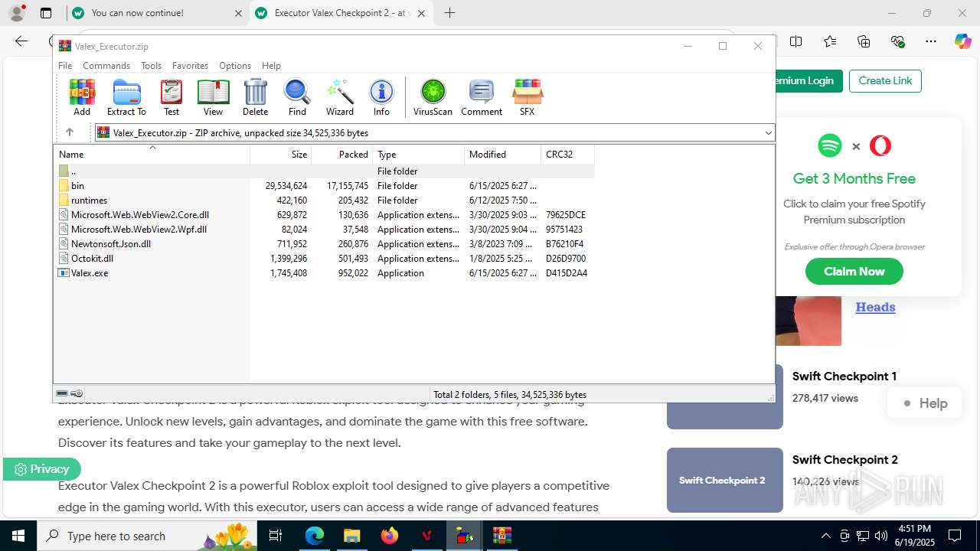
Task: Click the status bar drive icon
Action: pyautogui.click(x=62, y=394)
